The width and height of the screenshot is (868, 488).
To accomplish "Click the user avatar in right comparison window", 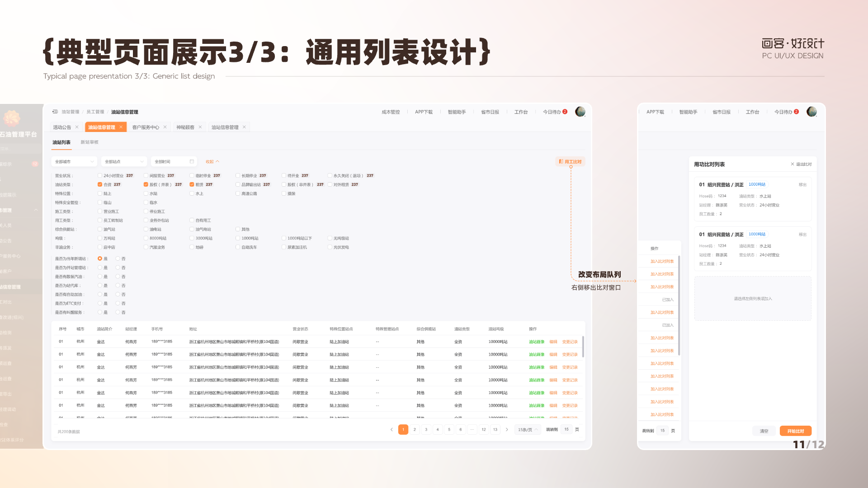I will click(811, 112).
